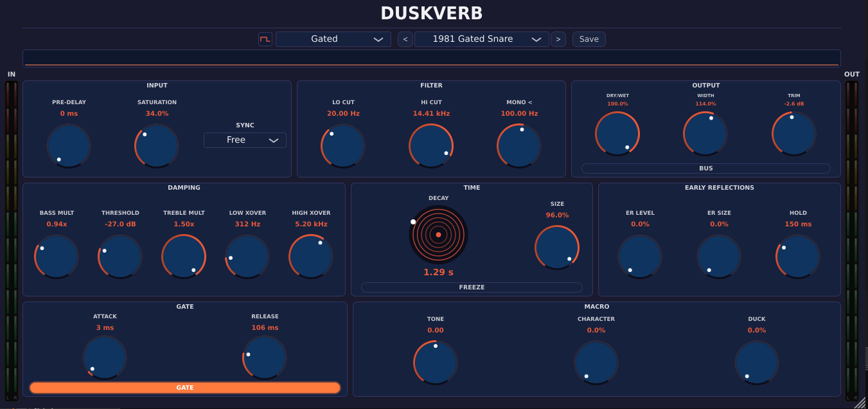This screenshot has height=409, width=868.
Task: Click the 106 ms release value
Action: pyautogui.click(x=265, y=328)
